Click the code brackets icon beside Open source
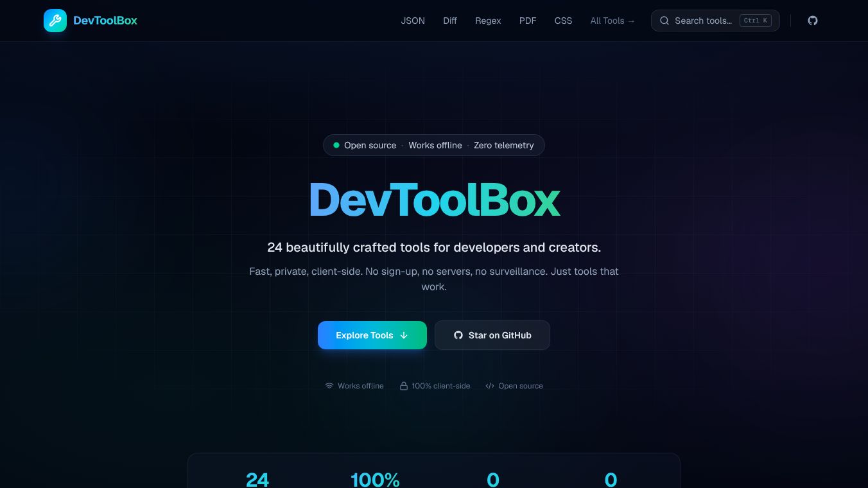The image size is (868, 488). point(490,386)
